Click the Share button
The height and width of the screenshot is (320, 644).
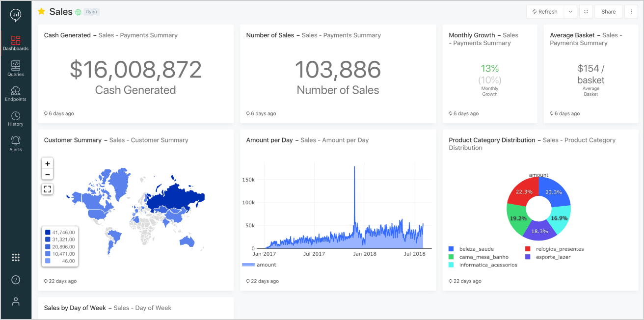[608, 12]
